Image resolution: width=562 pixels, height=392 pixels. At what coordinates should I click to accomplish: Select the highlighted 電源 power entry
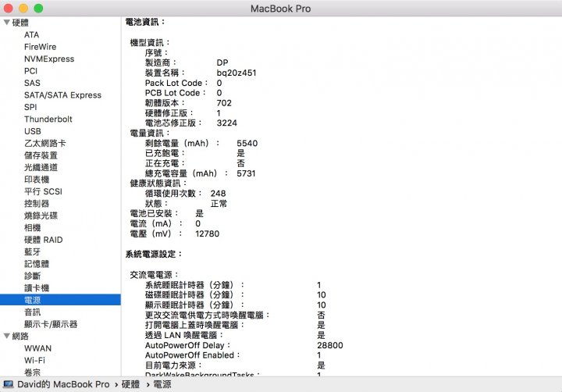pos(60,300)
